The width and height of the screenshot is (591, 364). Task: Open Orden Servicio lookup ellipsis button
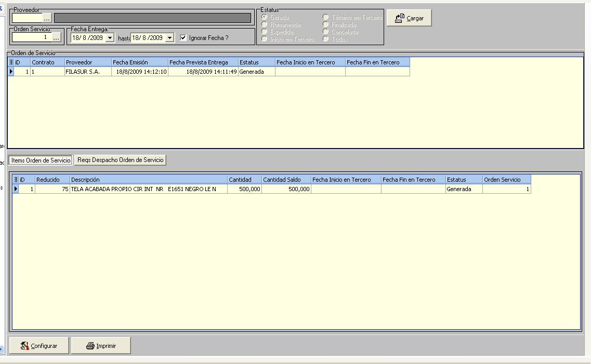tap(56, 37)
